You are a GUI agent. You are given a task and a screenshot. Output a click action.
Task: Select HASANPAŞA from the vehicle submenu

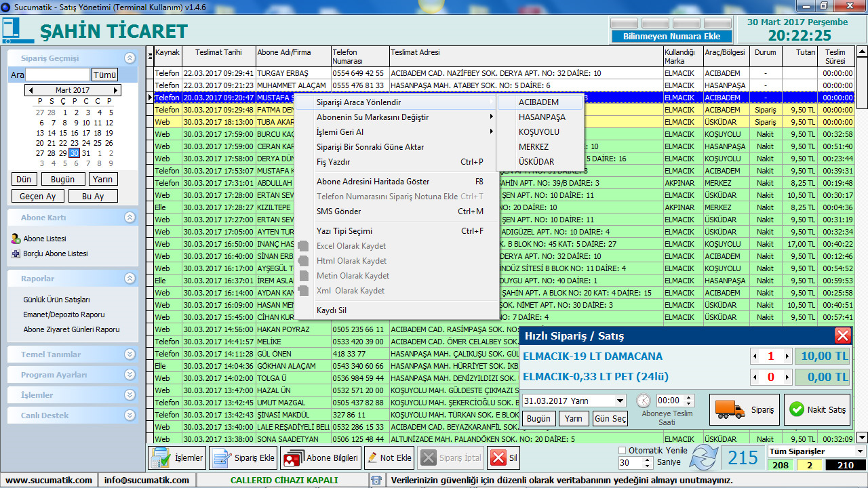542,117
